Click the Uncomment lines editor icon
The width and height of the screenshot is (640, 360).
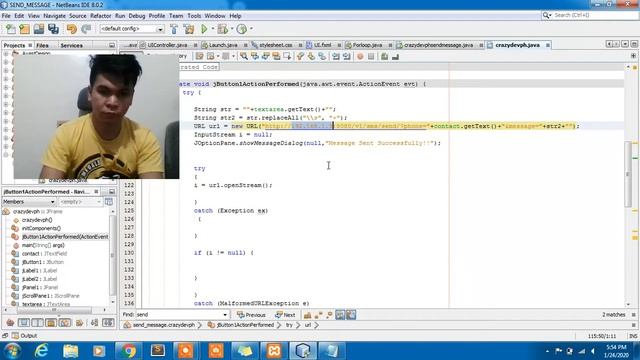pyautogui.click(x=395, y=56)
